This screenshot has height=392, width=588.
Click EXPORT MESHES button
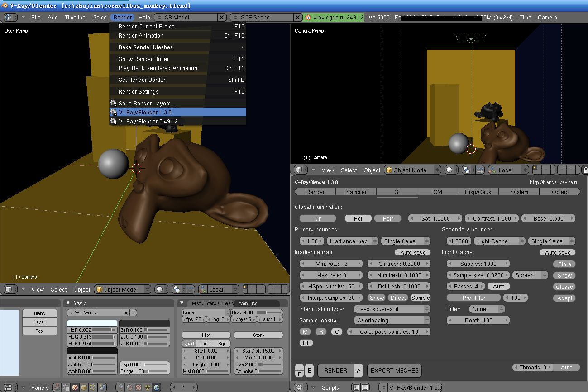pyautogui.click(x=395, y=370)
